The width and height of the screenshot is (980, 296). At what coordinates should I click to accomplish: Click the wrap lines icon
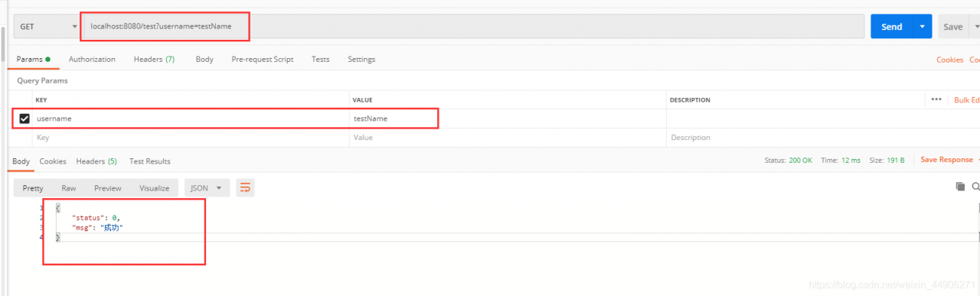pos(245,187)
